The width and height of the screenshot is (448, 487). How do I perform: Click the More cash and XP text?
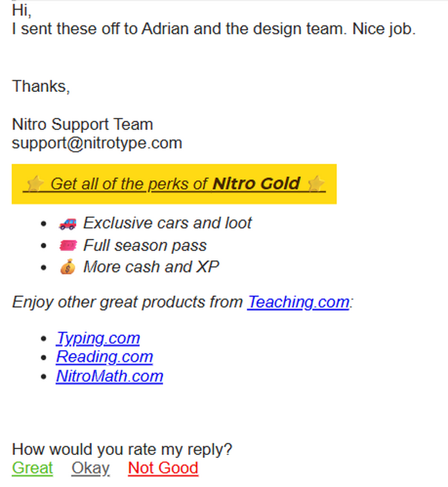click(151, 267)
